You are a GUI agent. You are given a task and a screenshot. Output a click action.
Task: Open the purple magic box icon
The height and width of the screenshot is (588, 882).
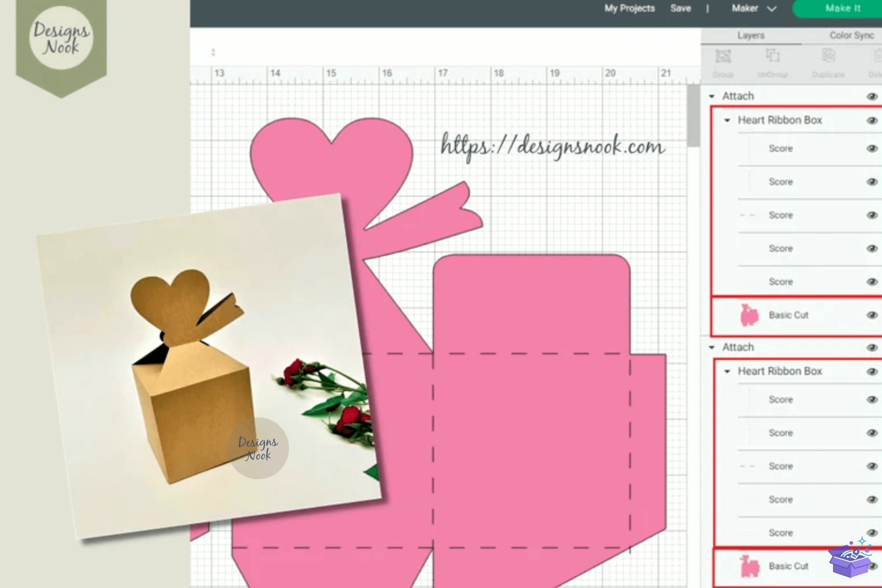851,558
